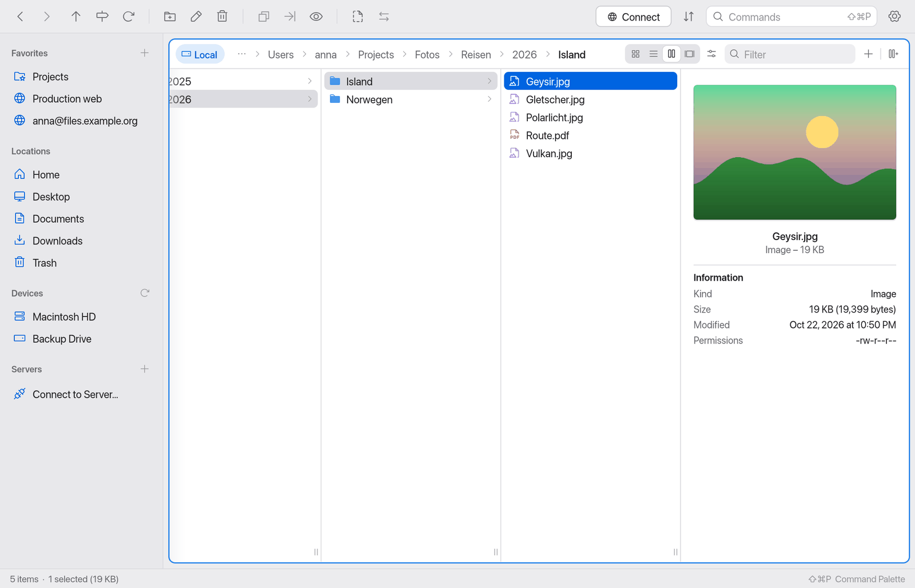Open the transfers up-down arrows icon
Screen dimensions: 915x588
coord(689,17)
